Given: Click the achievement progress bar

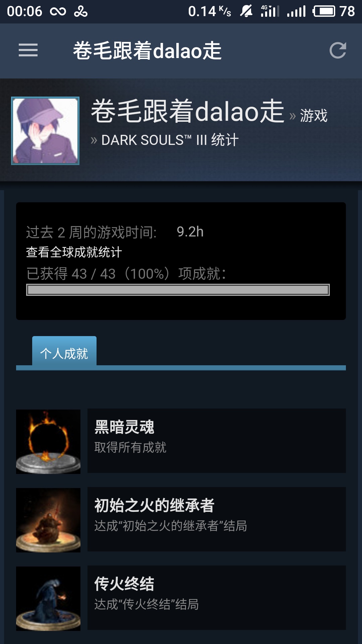Looking at the screenshot, I should (178, 290).
